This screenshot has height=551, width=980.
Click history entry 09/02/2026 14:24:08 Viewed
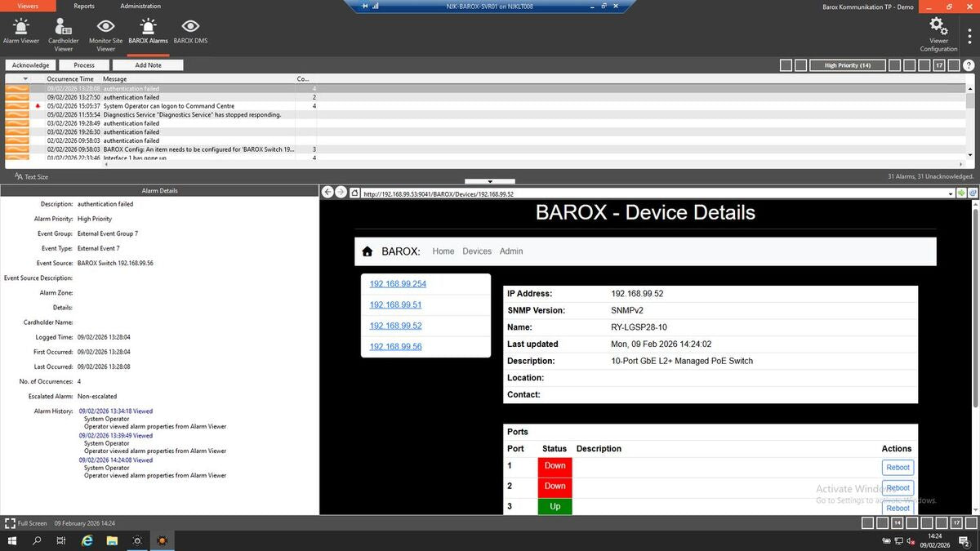click(x=116, y=460)
